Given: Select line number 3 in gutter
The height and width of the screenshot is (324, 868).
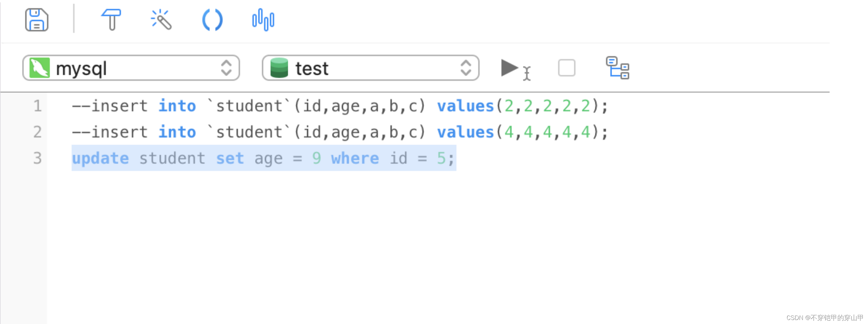Looking at the screenshot, I should (x=37, y=158).
